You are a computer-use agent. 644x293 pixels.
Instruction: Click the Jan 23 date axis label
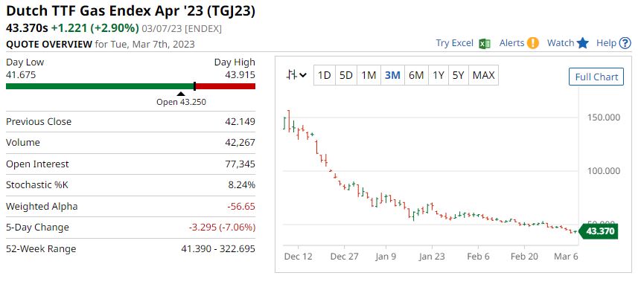pos(432,257)
